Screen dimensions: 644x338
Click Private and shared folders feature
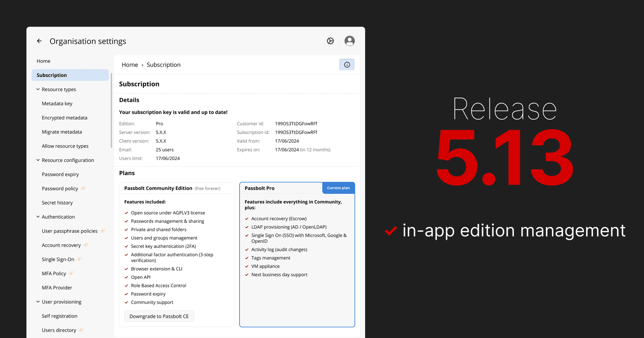(159, 230)
